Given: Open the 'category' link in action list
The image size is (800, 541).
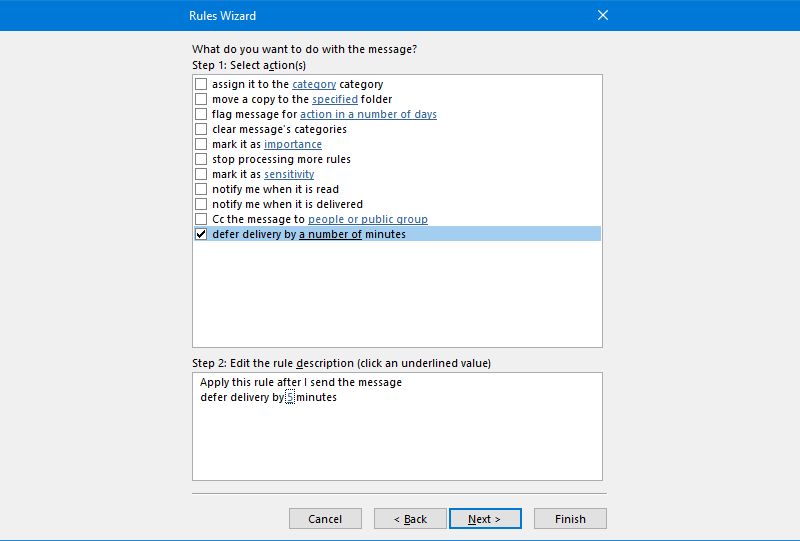Looking at the screenshot, I should click(313, 85).
